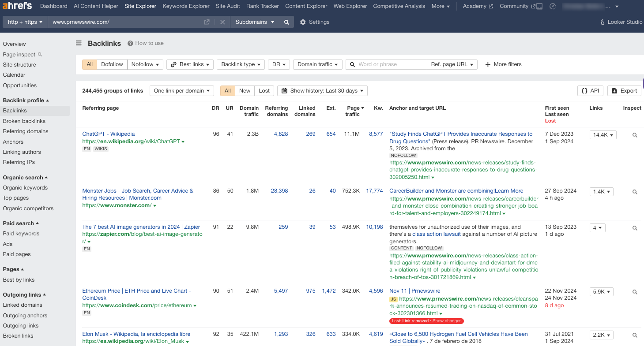Select the All link-type filter
This screenshot has height=346, width=644.
pyautogui.click(x=90, y=64)
